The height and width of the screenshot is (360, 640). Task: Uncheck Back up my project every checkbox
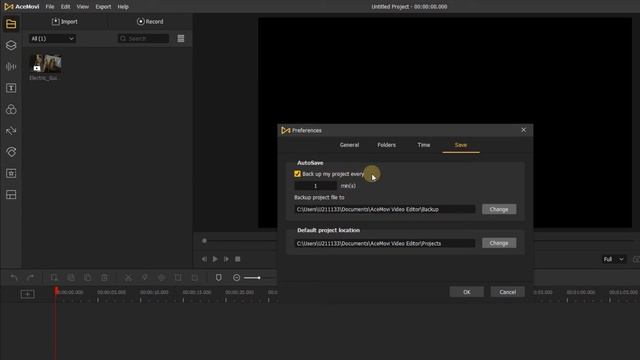[297, 174]
